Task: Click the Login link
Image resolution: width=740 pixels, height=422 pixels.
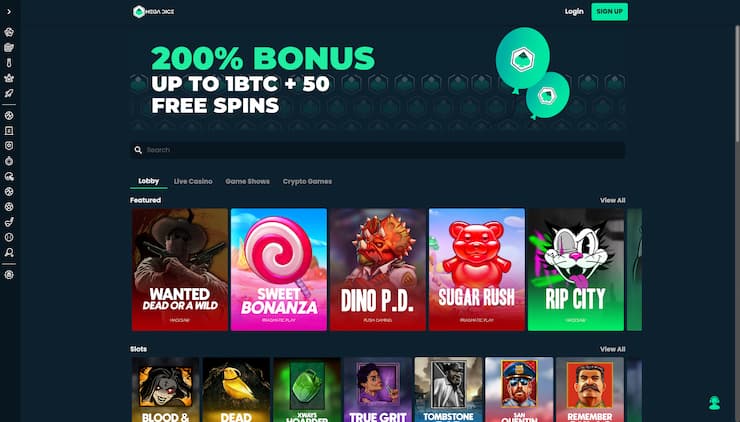Action: [574, 11]
